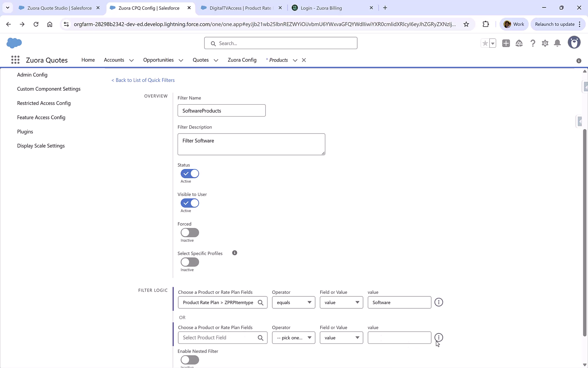Enable the Forced toggle
The width and height of the screenshot is (588, 368).
(x=190, y=232)
